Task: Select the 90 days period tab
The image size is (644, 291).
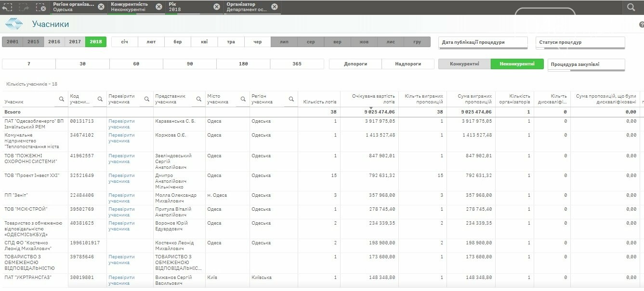Action: click(190, 64)
